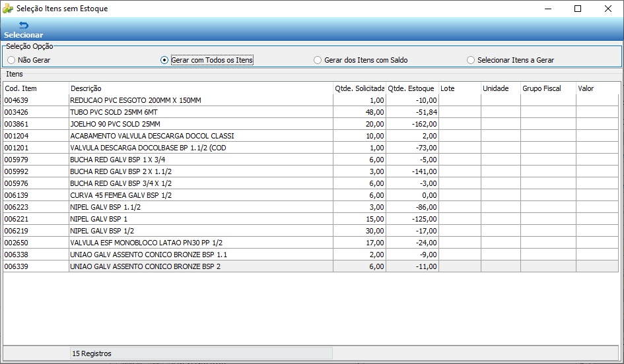Click the Cod. Item column header
The image size is (624, 364).
(36, 88)
